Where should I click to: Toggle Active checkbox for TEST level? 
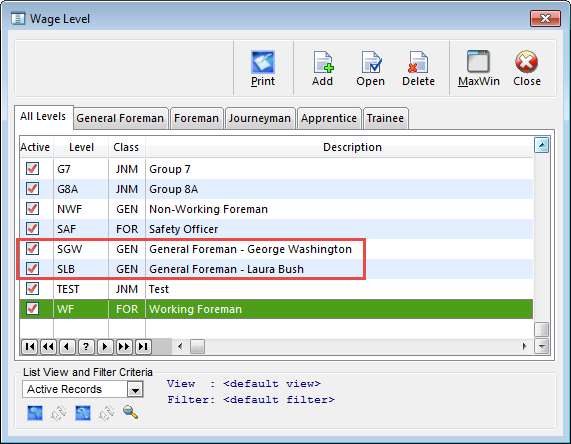[x=32, y=289]
